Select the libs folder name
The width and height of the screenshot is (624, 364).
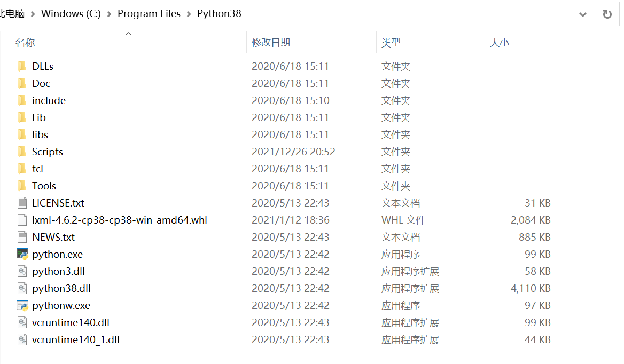tap(40, 134)
